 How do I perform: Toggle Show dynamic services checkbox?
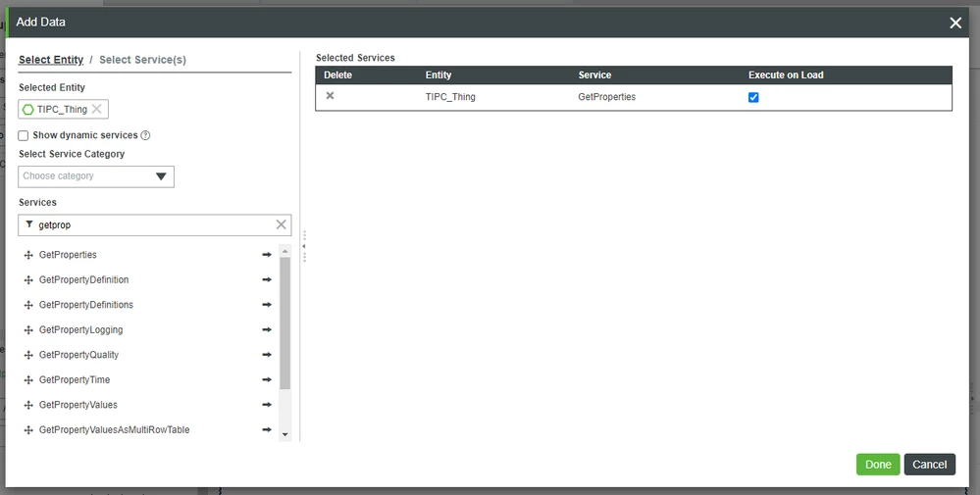click(x=24, y=135)
